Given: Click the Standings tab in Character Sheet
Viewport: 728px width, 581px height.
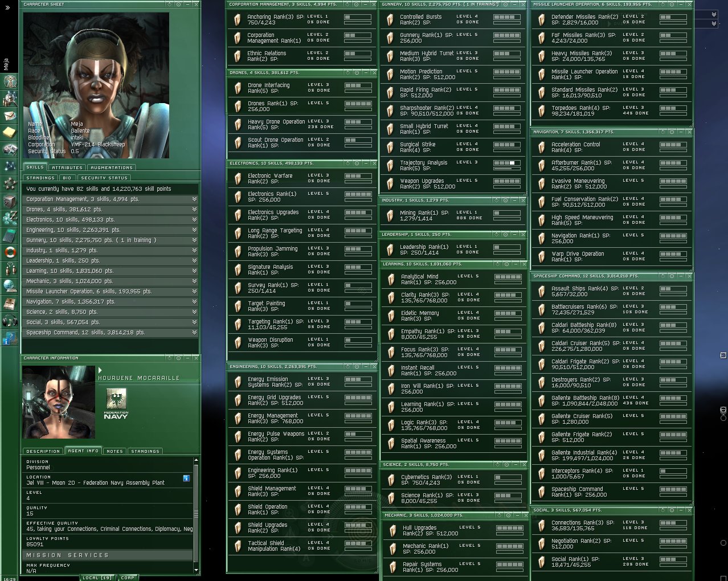Looking at the screenshot, I should [x=40, y=178].
